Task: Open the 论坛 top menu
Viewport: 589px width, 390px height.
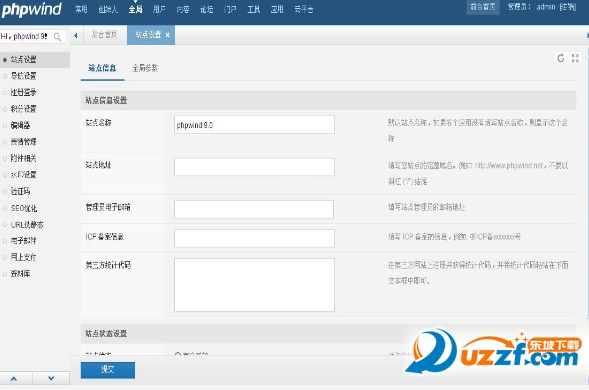Action: pyautogui.click(x=207, y=9)
